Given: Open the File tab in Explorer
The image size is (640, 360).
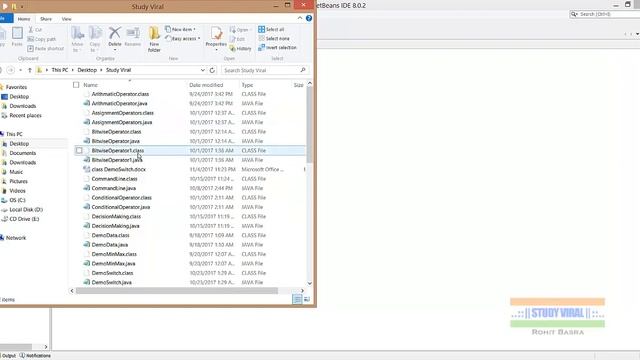Looking at the screenshot, I should click(5, 19).
